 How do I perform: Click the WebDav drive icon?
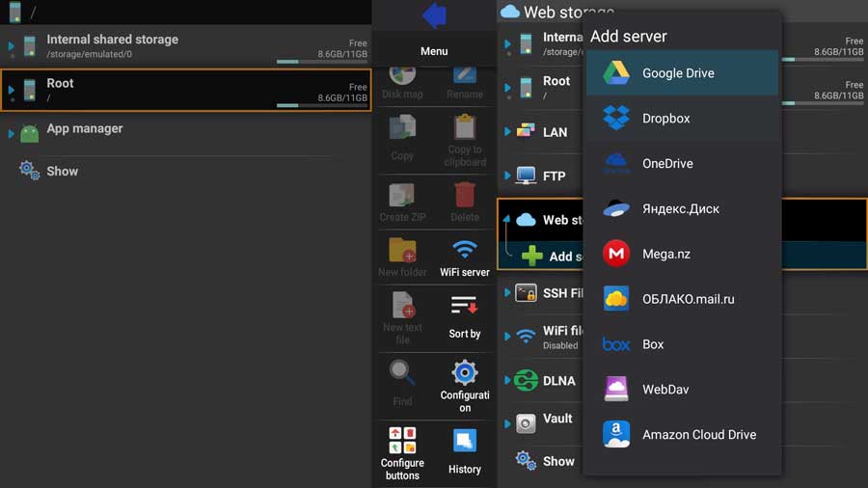pos(615,389)
